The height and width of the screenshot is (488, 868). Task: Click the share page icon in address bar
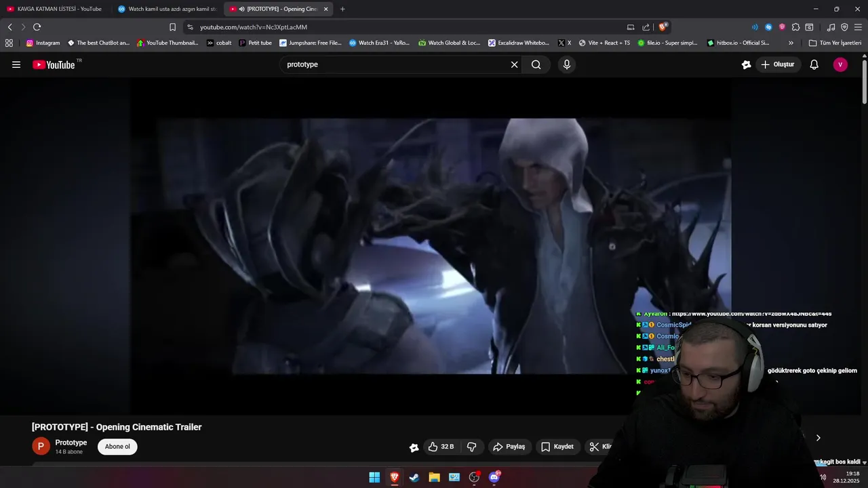point(646,27)
